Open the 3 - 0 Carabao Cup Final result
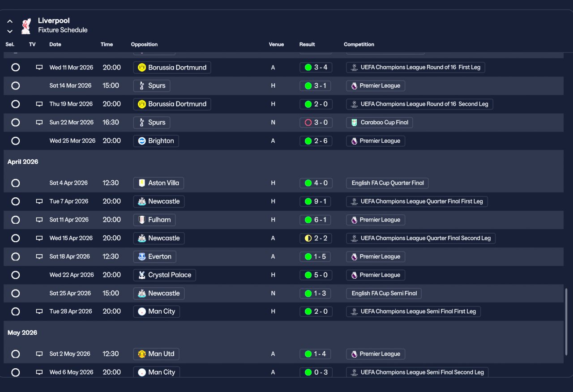Viewport: 573px width, 392px height. pos(316,123)
